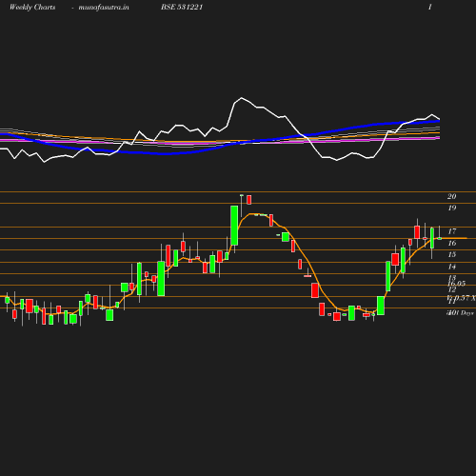
Task: Click the "Days" label below the price axis
Action: pos(467,313)
